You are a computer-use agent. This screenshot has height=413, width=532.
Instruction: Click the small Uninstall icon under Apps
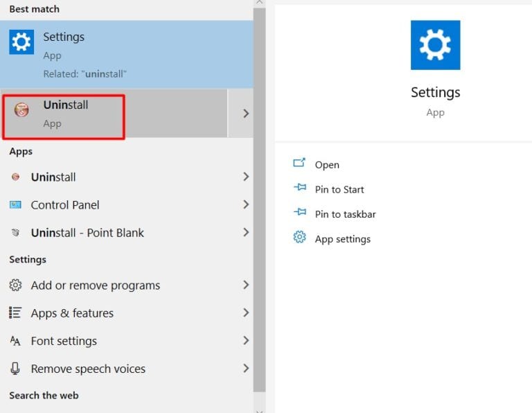tap(15, 177)
